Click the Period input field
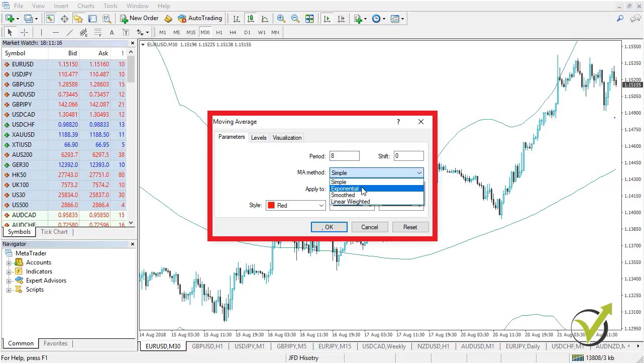The width and height of the screenshot is (644, 363). pyautogui.click(x=344, y=156)
